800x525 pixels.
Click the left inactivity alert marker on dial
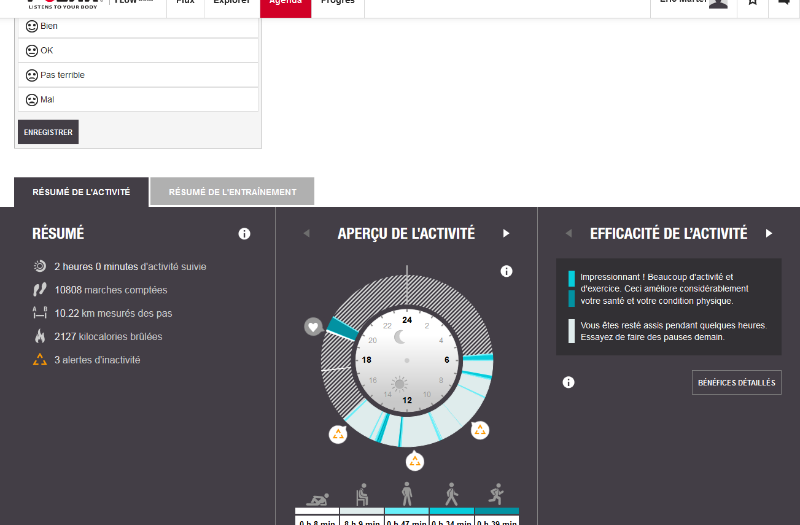[x=338, y=433]
